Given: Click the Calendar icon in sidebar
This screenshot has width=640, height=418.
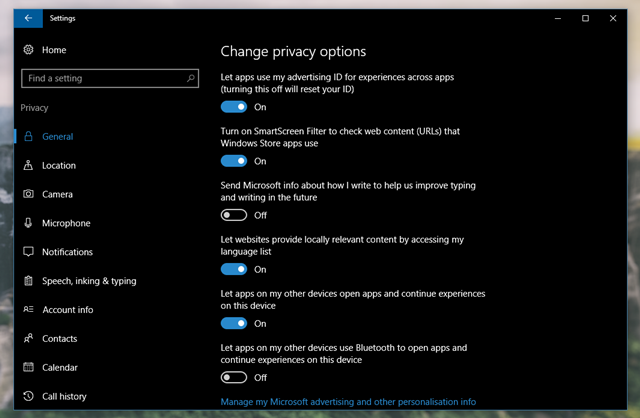Looking at the screenshot, I should click(28, 367).
